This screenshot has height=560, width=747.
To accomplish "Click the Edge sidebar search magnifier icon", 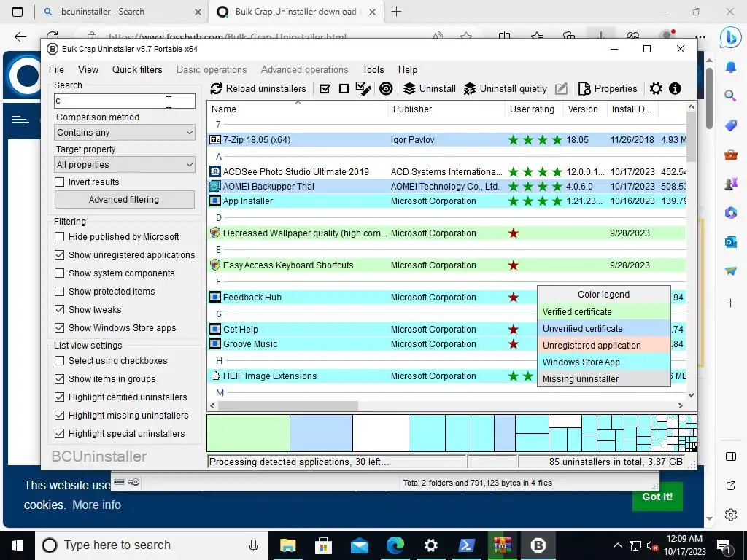I will coord(730,96).
